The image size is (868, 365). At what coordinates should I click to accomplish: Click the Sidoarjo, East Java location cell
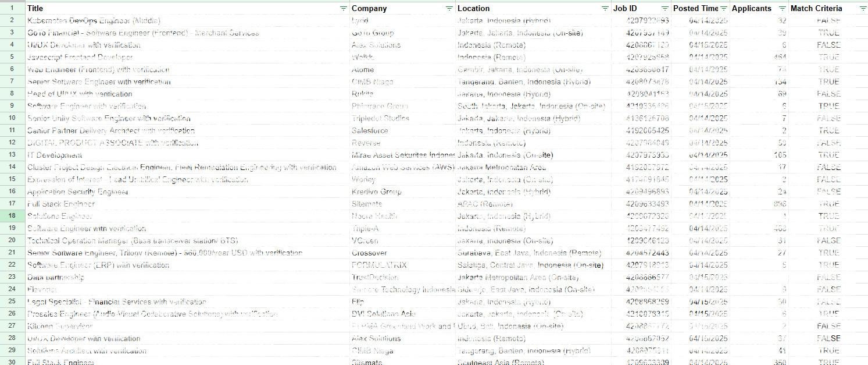tap(533, 289)
